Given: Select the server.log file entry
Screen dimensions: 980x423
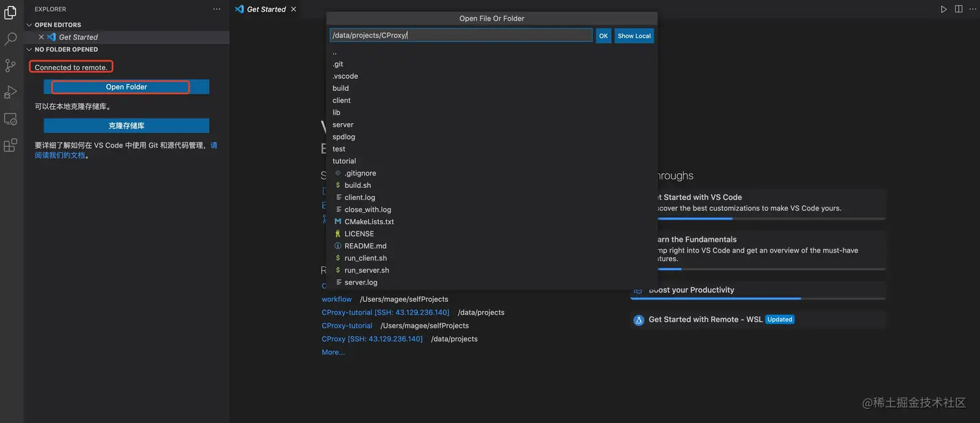Looking at the screenshot, I should (x=492, y=282).
